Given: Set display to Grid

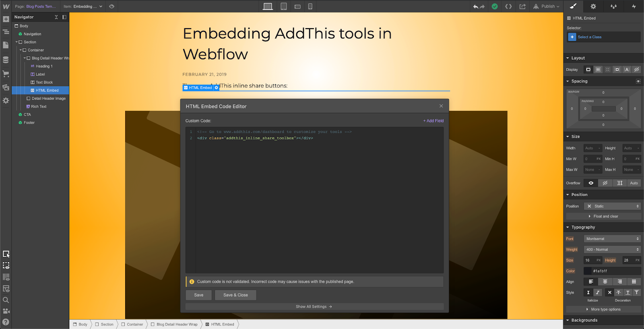Looking at the screenshot, I should click(x=608, y=70).
